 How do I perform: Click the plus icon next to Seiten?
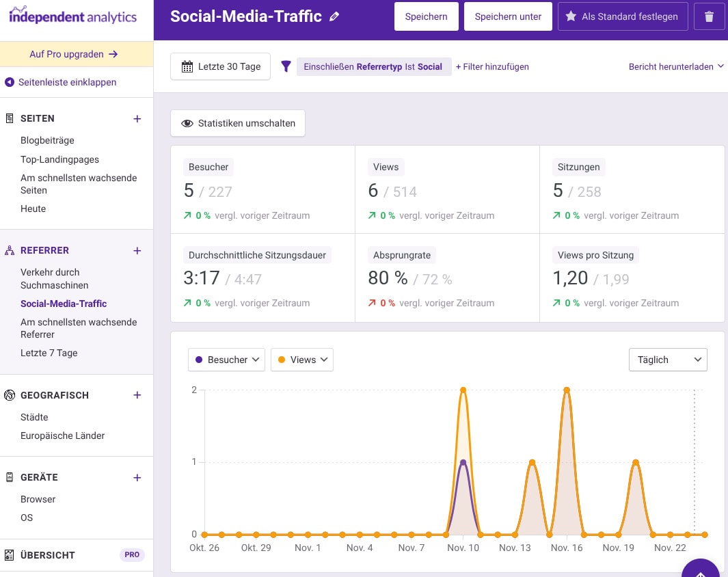tap(137, 118)
